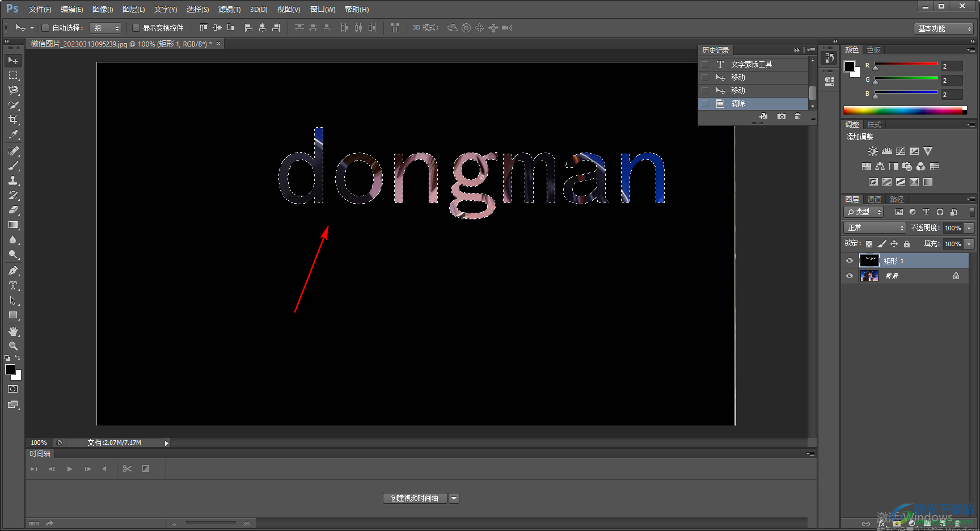
Task: Select the Hand tool
Action: (x=13, y=331)
